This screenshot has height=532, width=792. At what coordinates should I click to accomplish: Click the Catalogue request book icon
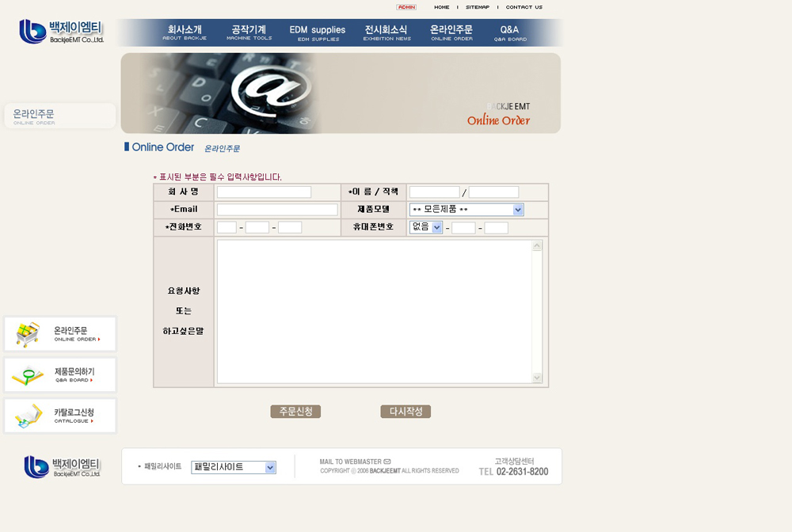28,416
